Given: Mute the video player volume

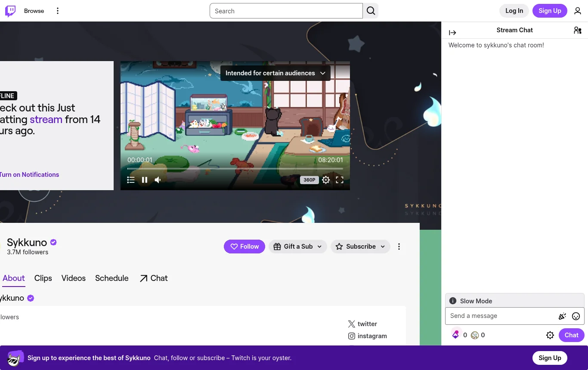Looking at the screenshot, I should pyautogui.click(x=158, y=180).
